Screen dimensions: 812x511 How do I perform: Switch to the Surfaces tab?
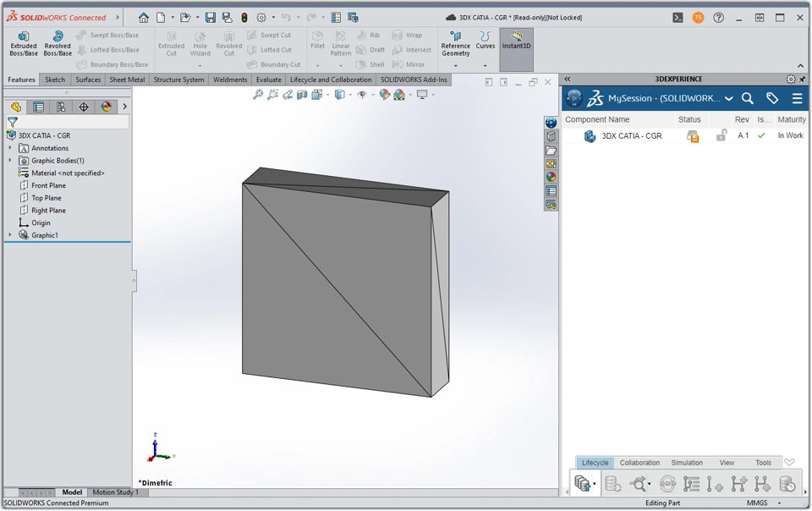88,80
